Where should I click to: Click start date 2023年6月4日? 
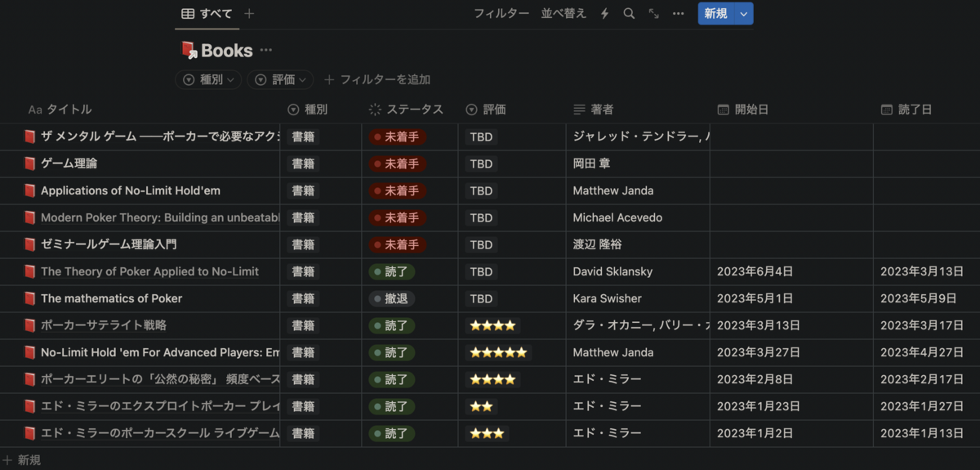coord(755,271)
